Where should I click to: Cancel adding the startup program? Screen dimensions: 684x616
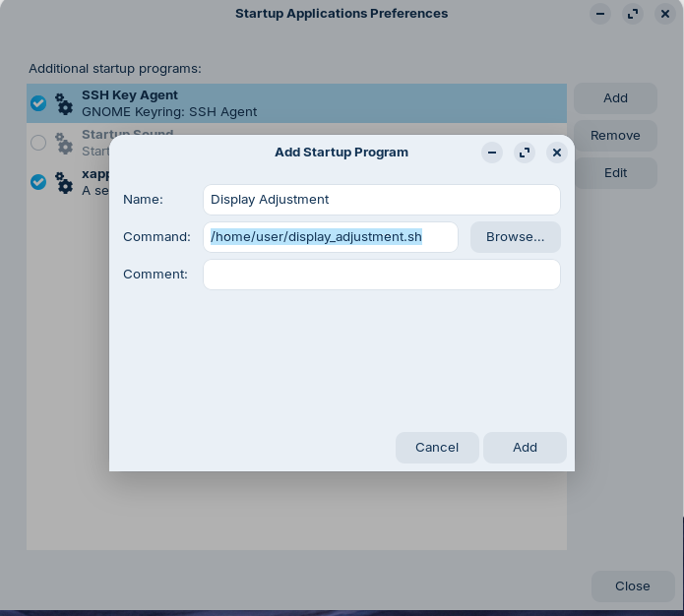click(x=437, y=448)
